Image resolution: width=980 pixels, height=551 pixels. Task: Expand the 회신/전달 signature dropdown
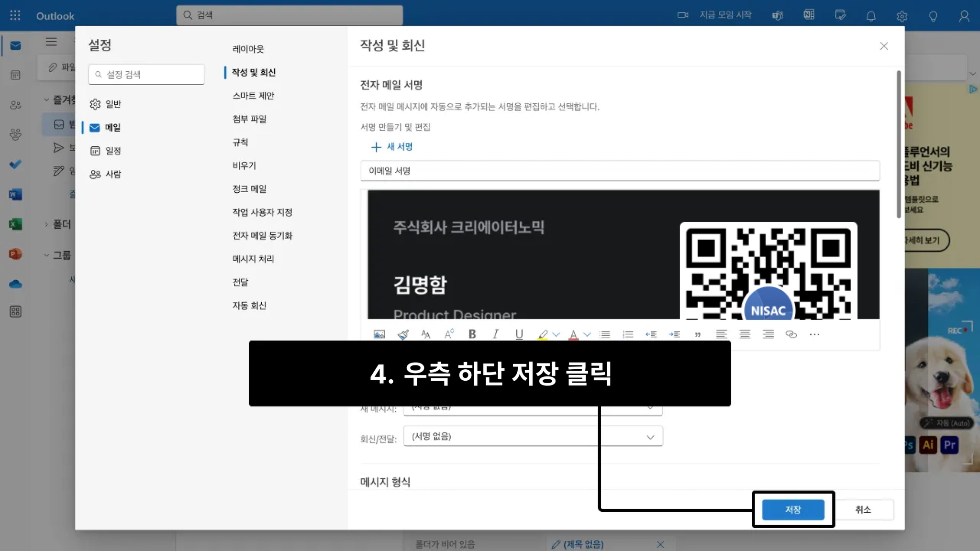(533, 436)
